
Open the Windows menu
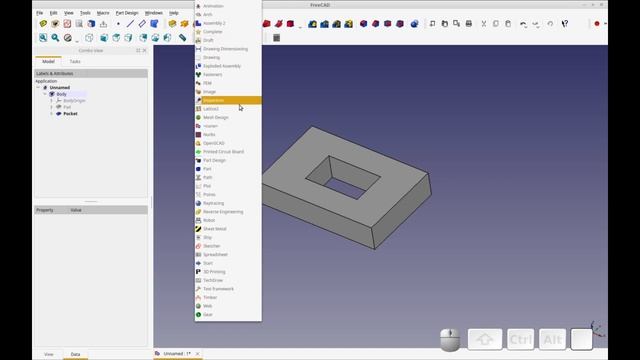pyautogui.click(x=153, y=13)
